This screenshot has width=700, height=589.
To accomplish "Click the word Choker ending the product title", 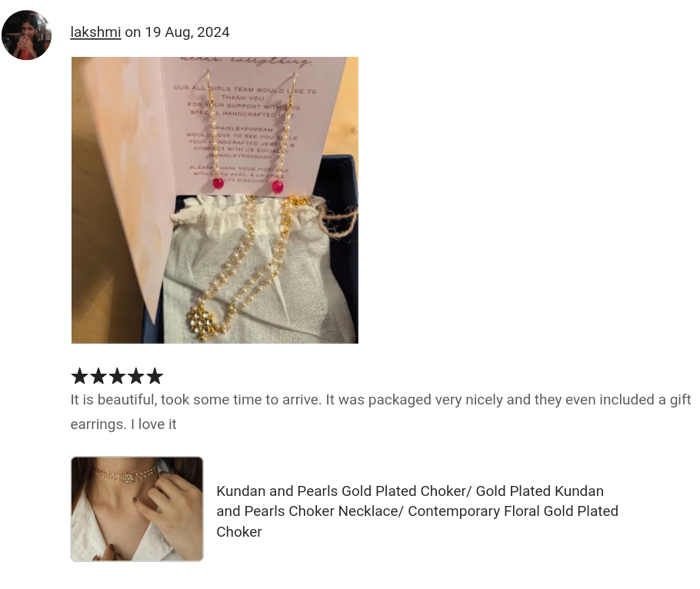I will (x=239, y=532).
